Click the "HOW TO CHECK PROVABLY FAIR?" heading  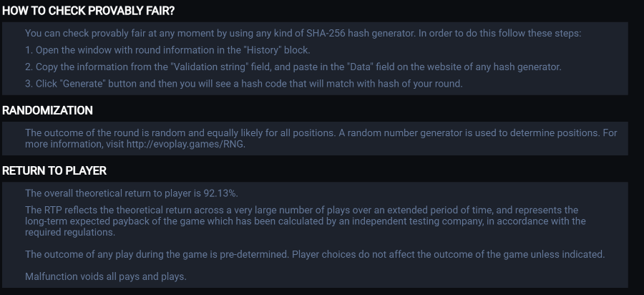coord(88,11)
